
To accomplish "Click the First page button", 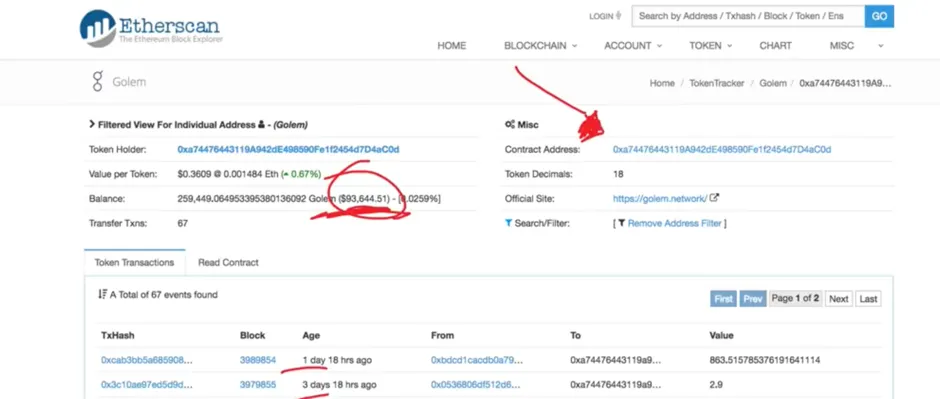I will [723, 298].
